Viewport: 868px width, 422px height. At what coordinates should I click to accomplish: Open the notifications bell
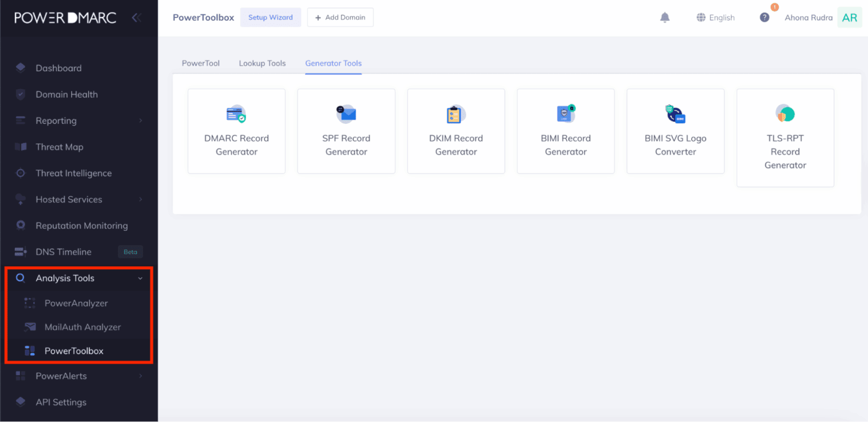click(665, 17)
